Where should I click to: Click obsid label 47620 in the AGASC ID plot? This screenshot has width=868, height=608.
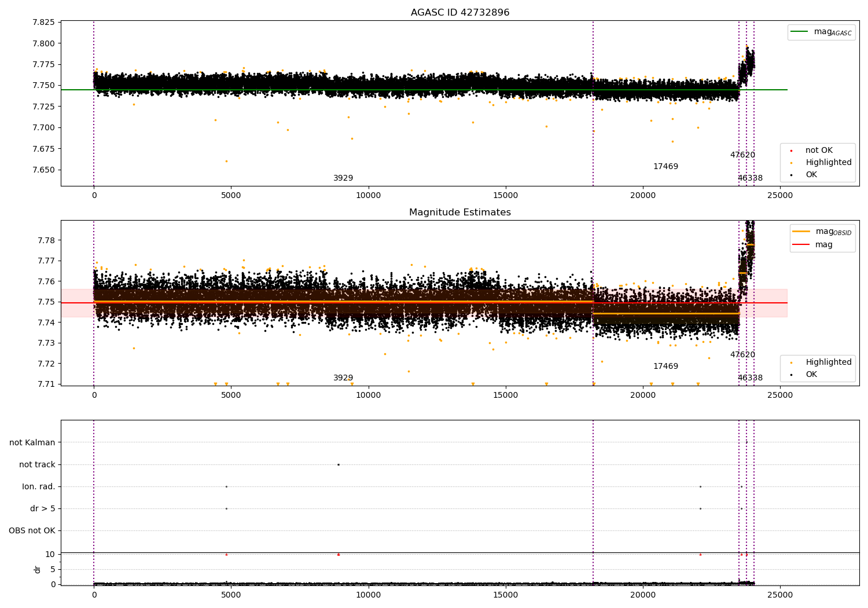pos(742,155)
